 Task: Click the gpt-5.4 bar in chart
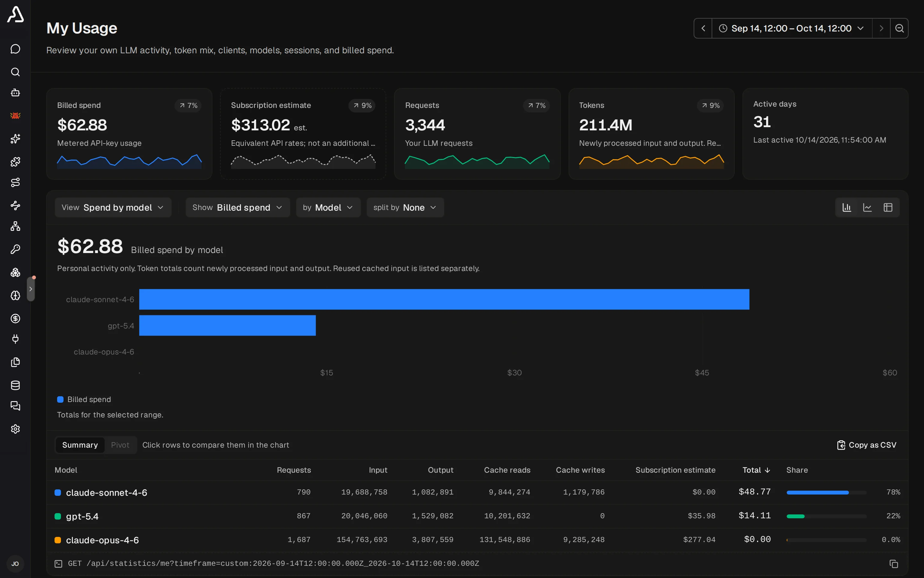point(227,325)
